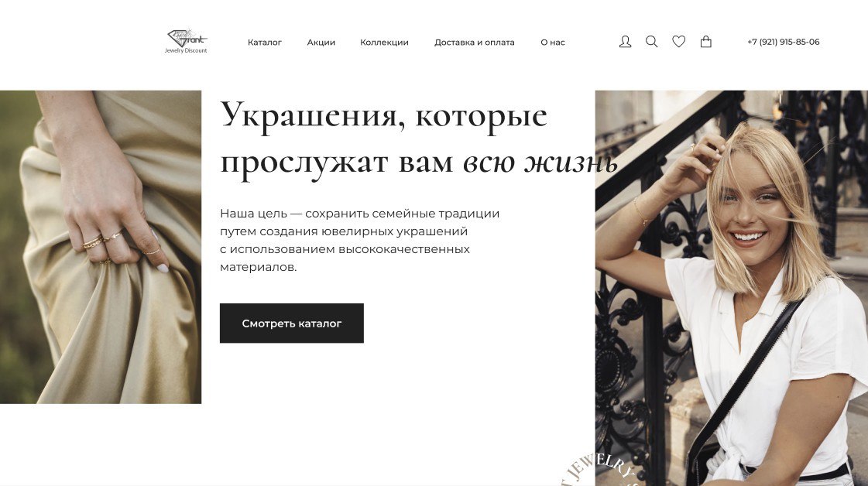Go to the Акции page

(321, 42)
